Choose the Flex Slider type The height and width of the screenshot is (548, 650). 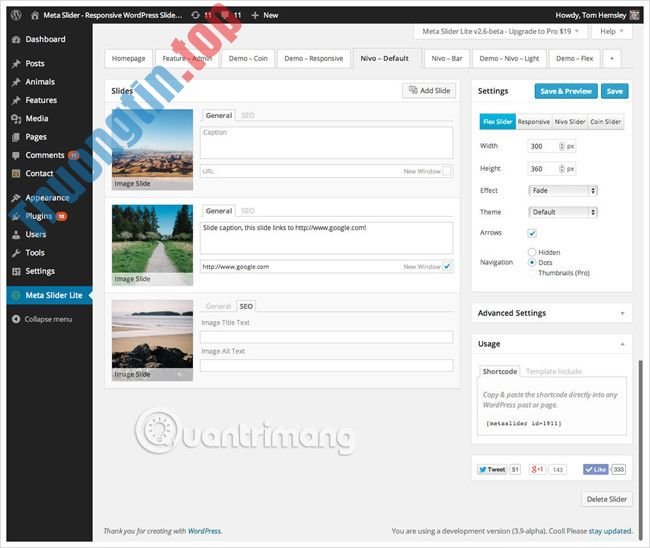point(497,122)
